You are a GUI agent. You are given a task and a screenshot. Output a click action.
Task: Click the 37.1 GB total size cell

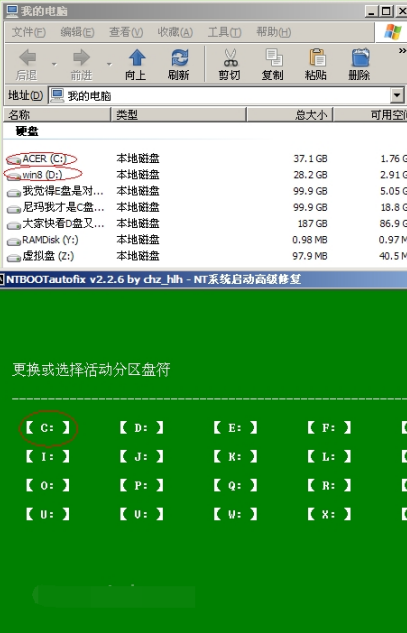click(310, 159)
